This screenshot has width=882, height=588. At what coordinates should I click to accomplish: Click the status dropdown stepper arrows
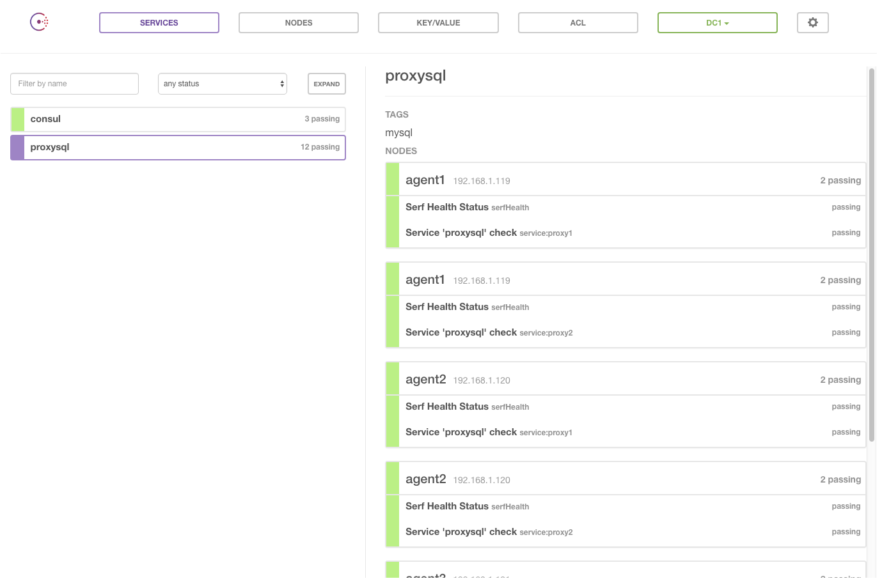pos(281,84)
